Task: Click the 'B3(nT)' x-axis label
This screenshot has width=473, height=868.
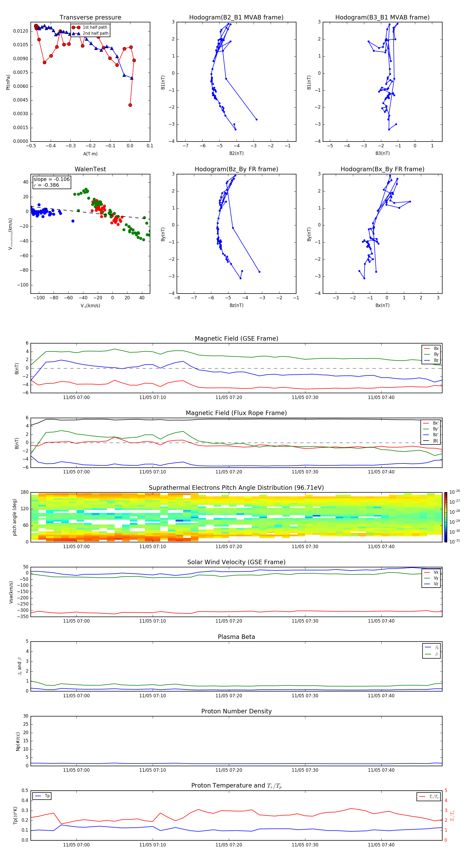Action: pyautogui.click(x=382, y=153)
